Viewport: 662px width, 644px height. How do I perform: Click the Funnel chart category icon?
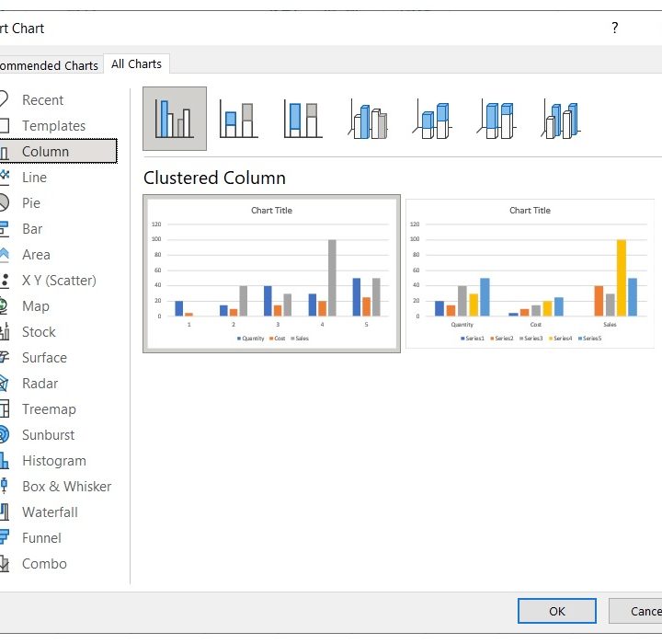(x=5, y=538)
